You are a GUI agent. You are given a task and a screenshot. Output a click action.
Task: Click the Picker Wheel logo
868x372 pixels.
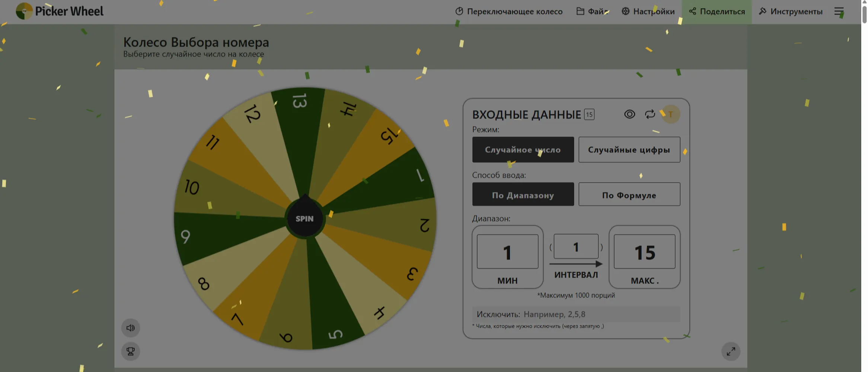click(x=60, y=11)
